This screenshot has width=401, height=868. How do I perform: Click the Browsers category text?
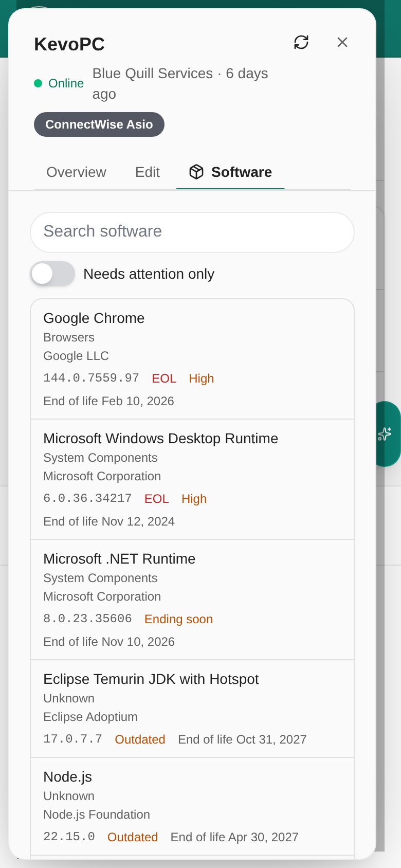69,337
